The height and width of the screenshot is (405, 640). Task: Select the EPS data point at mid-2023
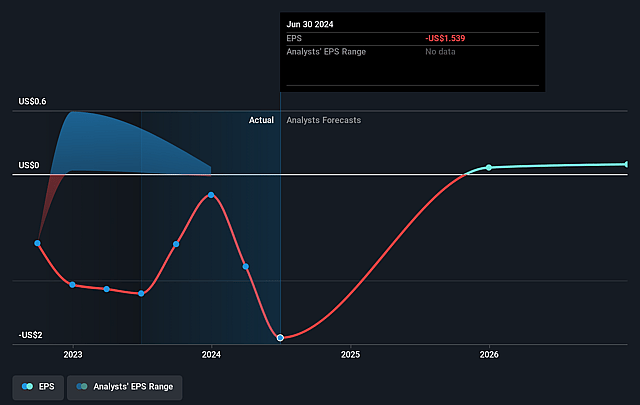pos(141,293)
